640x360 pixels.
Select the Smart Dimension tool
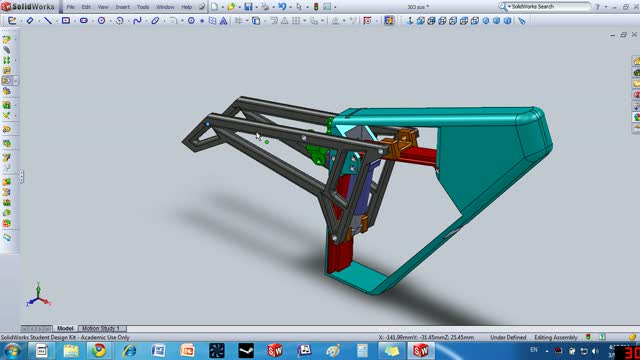click(30, 20)
